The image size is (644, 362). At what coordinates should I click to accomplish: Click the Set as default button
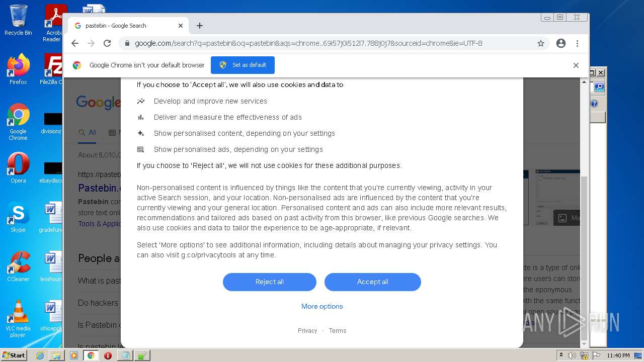[243, 65]
